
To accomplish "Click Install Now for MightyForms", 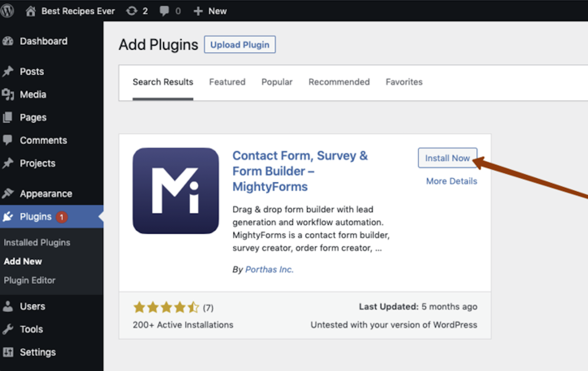I will (x=448, y=158).
